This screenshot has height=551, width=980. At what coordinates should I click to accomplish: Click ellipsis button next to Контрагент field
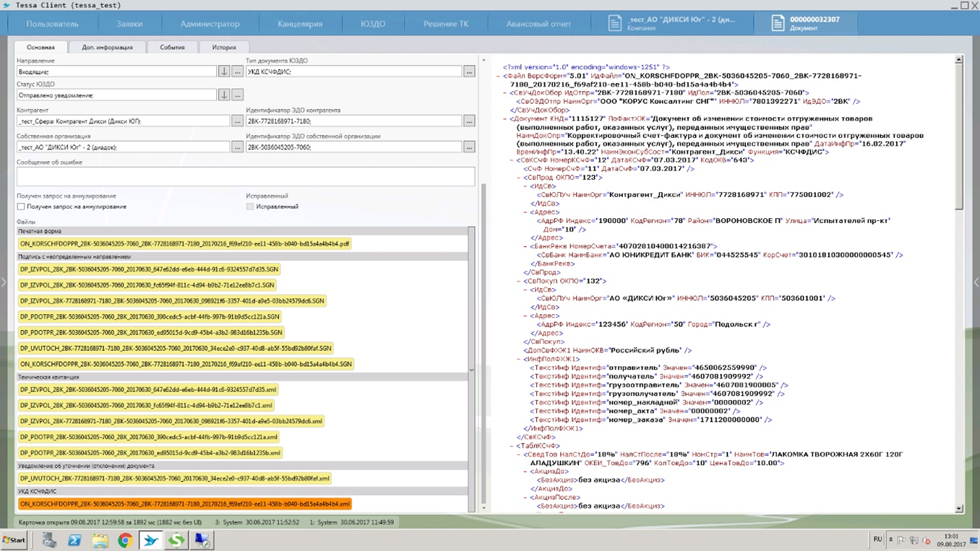tap(237, 121)
